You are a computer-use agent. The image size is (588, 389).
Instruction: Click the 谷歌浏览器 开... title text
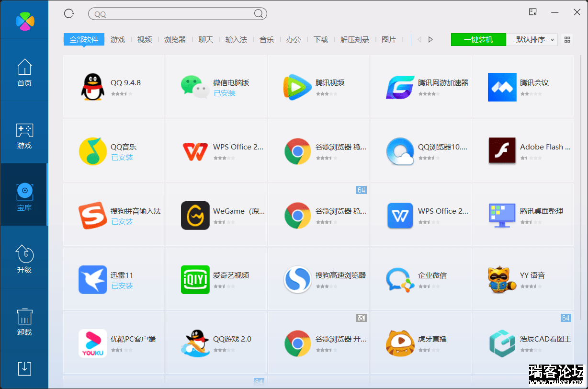(341, 339)
